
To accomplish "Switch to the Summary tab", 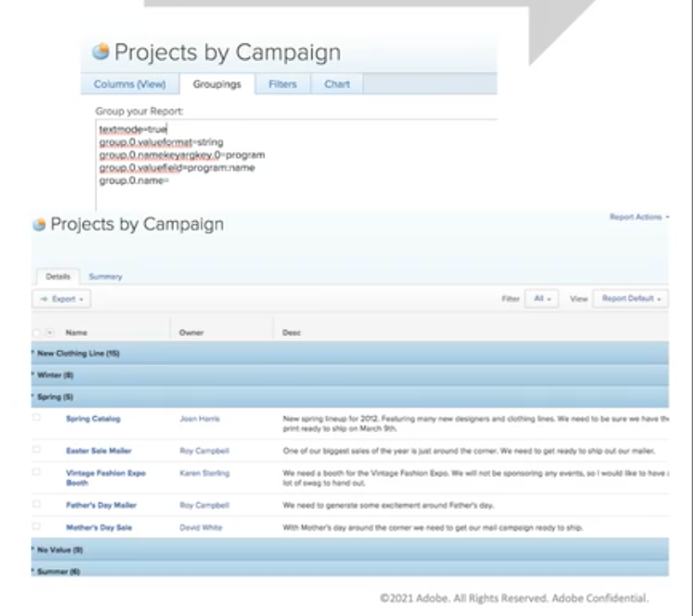I will [x=107, y=276].
